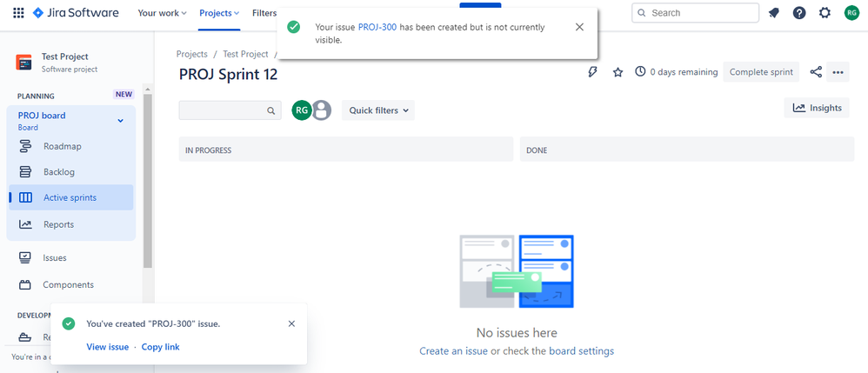
Task: Click the sidebar vertical scrollbar
Action: click(147, 180)
